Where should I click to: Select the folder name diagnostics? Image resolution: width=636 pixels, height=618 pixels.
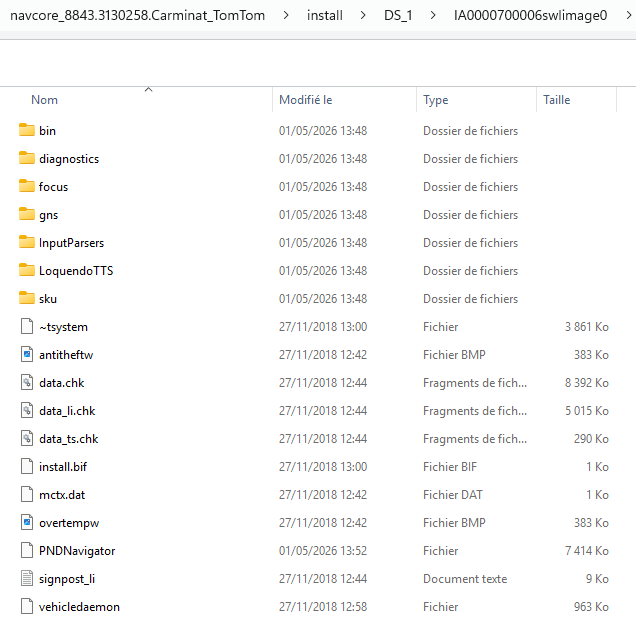(69, 159)
